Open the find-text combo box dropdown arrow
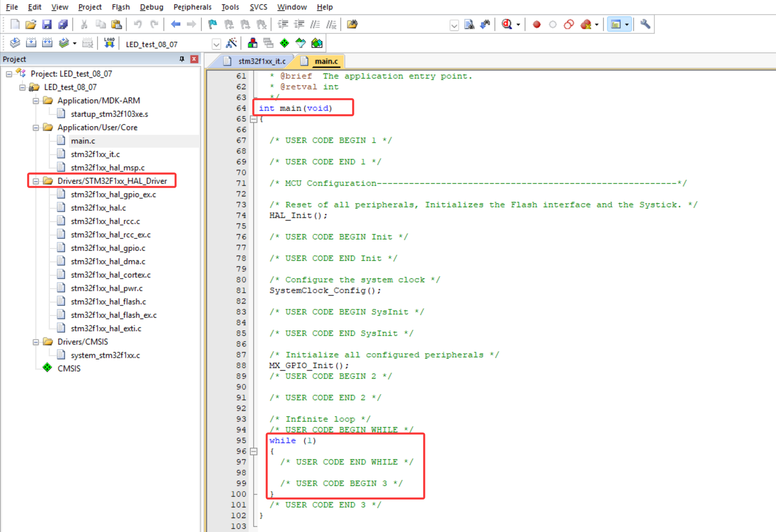 454,25
